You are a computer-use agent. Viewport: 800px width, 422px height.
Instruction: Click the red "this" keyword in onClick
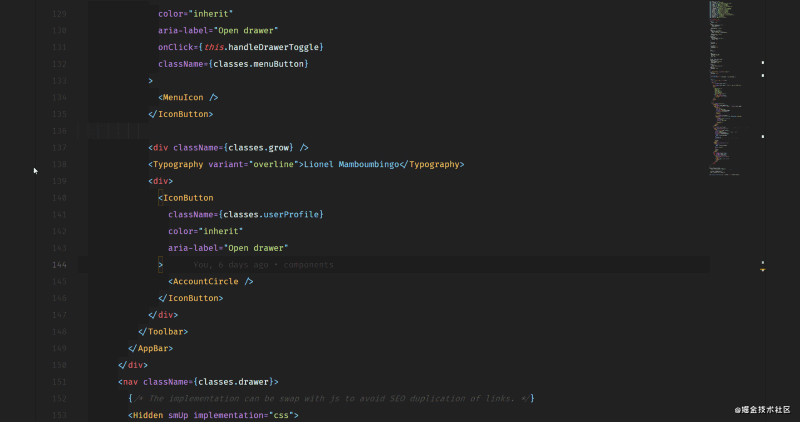pos(213,47)
